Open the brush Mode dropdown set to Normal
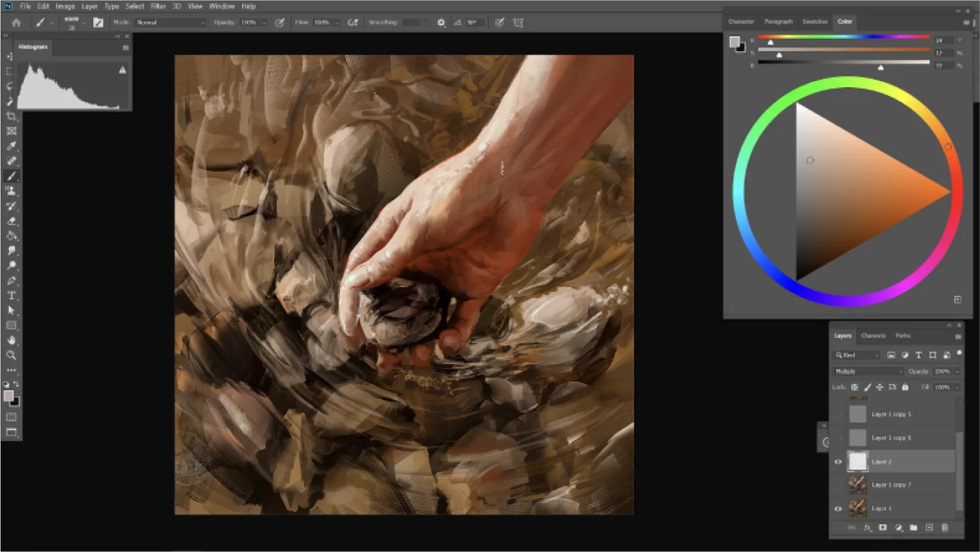The width and height of the screenshot is (980, 552). [170, 22]
